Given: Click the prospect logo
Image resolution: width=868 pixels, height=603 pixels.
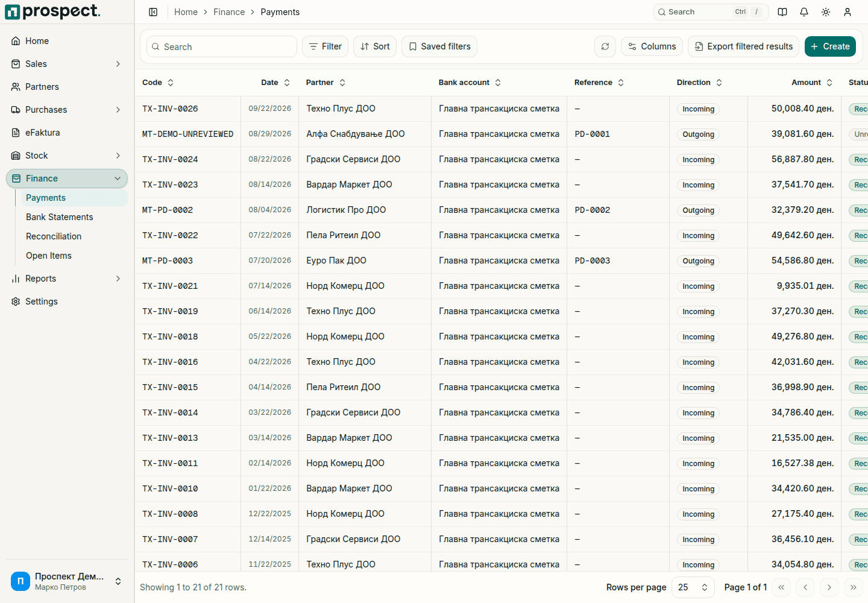Looking at the screenshot, I should pyautogui.click(x=53, y=11).
